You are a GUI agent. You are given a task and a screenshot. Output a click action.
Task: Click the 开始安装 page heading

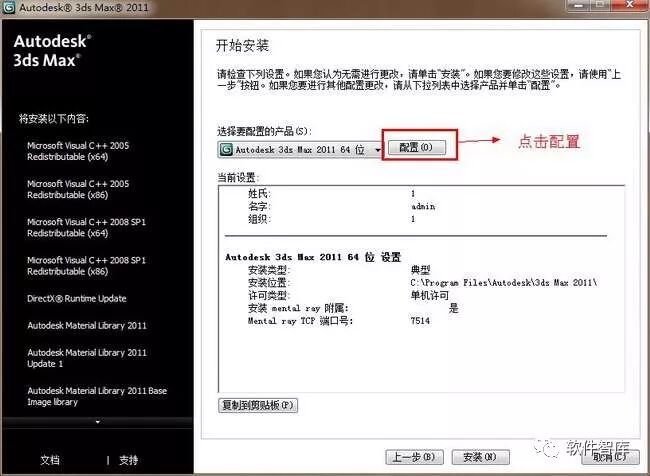pos(242,46)
